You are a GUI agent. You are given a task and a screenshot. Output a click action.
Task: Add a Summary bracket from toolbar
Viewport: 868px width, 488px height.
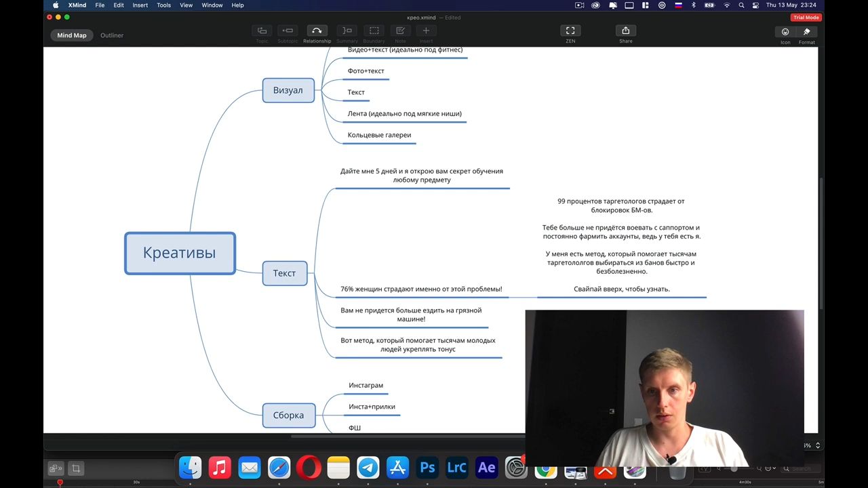tap(347, 31)
